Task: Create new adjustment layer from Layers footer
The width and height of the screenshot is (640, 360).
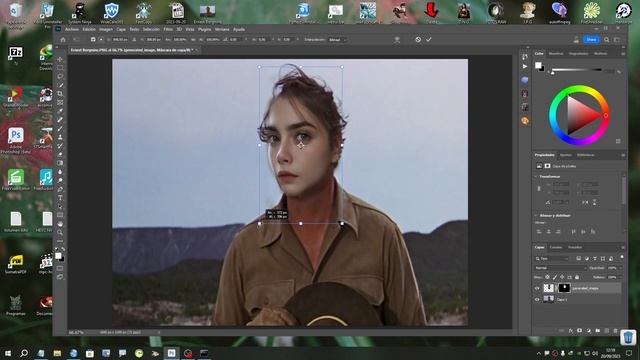Action: (x=589, y=331)
